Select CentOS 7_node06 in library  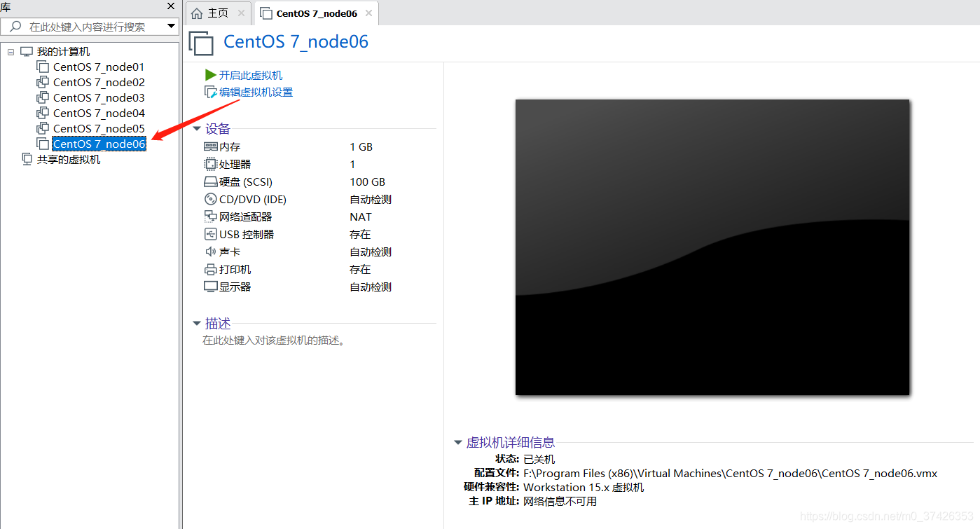[x=99, y=144]
